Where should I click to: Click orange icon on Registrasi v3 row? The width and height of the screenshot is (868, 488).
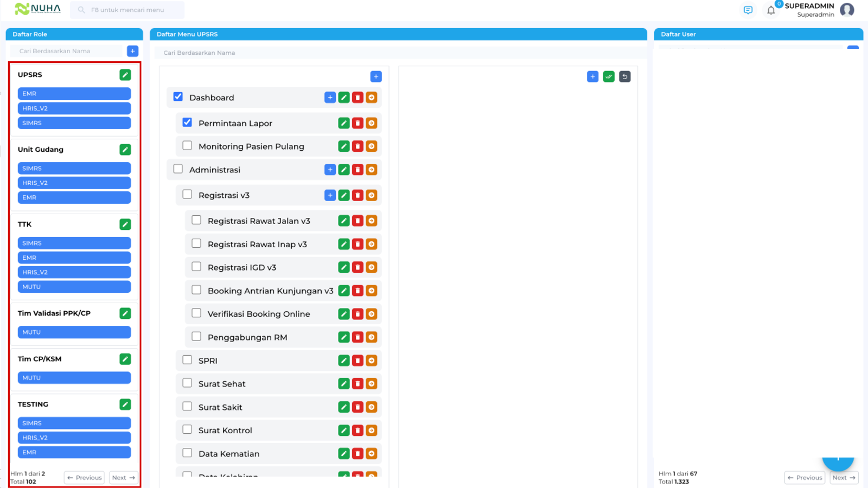[x=372, y=195]
